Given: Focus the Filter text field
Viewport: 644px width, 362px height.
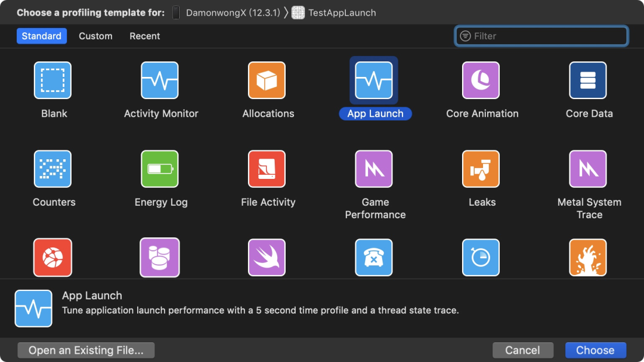Looking at the screenshot, I should click(x=541, y=36).
